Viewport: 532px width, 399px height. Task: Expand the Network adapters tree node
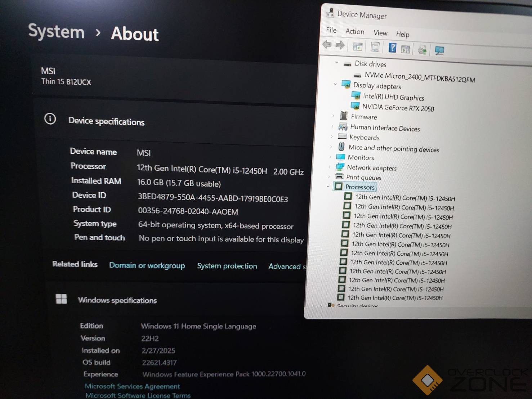coord(329,166)
